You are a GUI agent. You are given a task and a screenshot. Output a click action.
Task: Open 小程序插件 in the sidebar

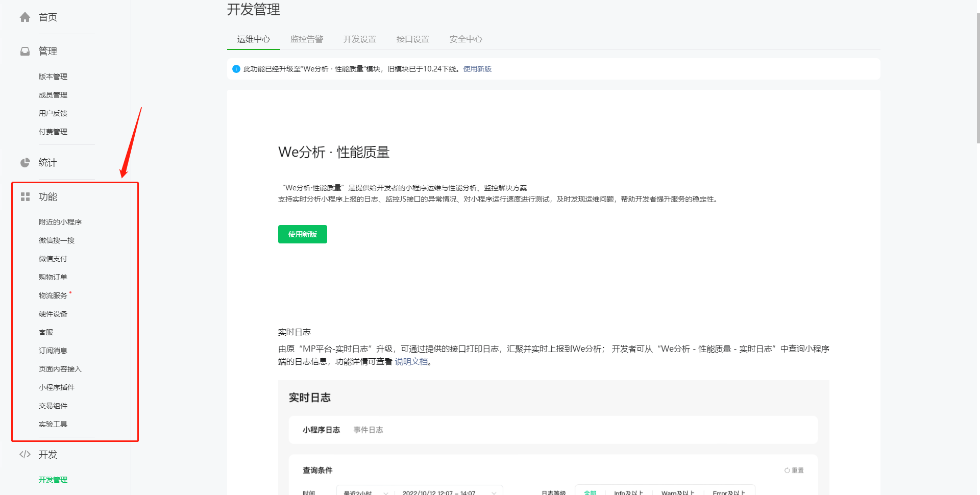pos(57,387)
